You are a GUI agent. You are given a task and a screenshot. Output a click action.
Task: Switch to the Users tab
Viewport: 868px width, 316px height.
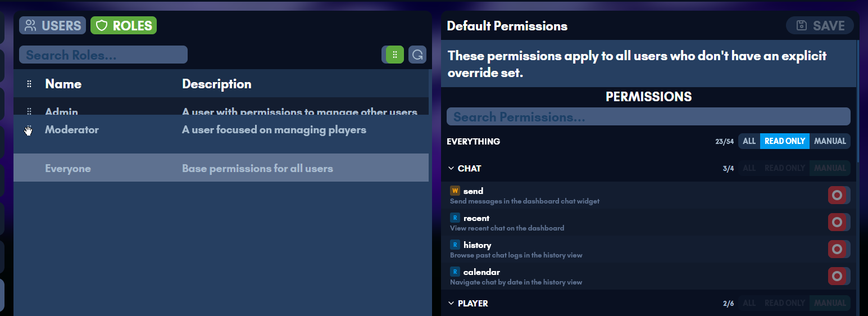[x=52, y=25]
